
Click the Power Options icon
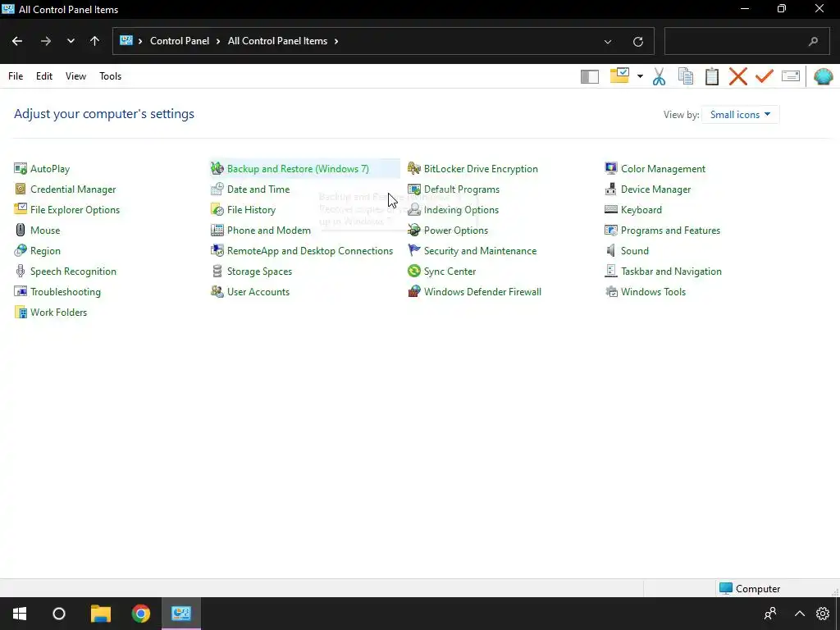click(x=414, y=231)
